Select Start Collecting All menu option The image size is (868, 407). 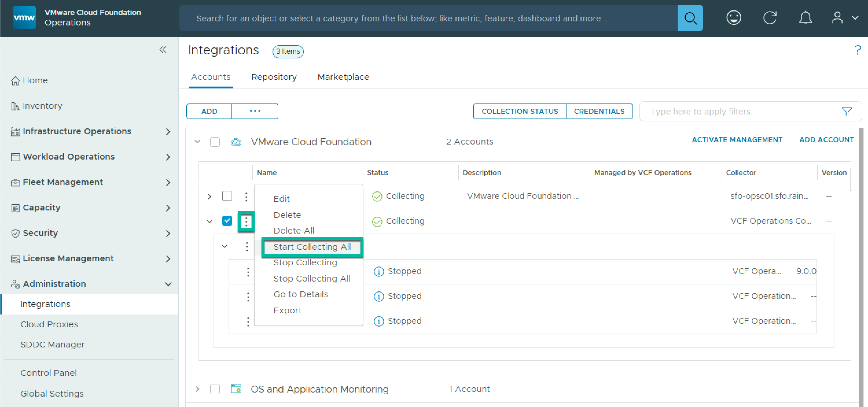(312, 247)
